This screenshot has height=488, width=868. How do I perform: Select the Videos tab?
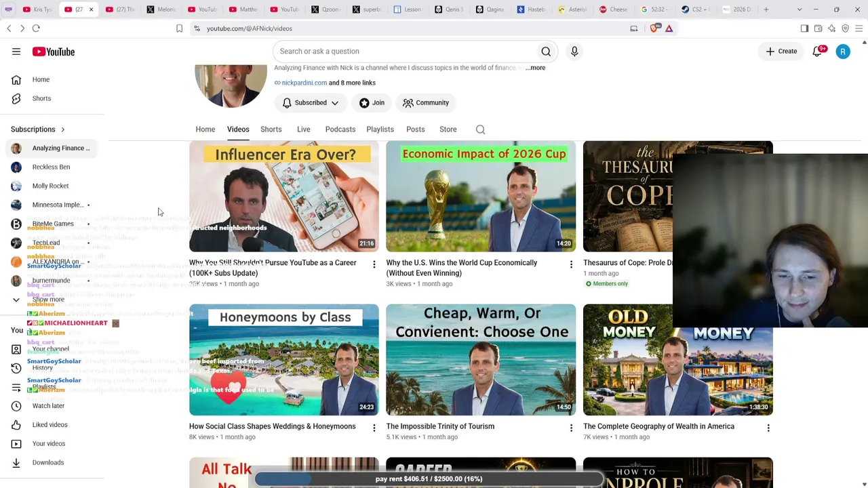pyautogui.click(x=238, y=129)
